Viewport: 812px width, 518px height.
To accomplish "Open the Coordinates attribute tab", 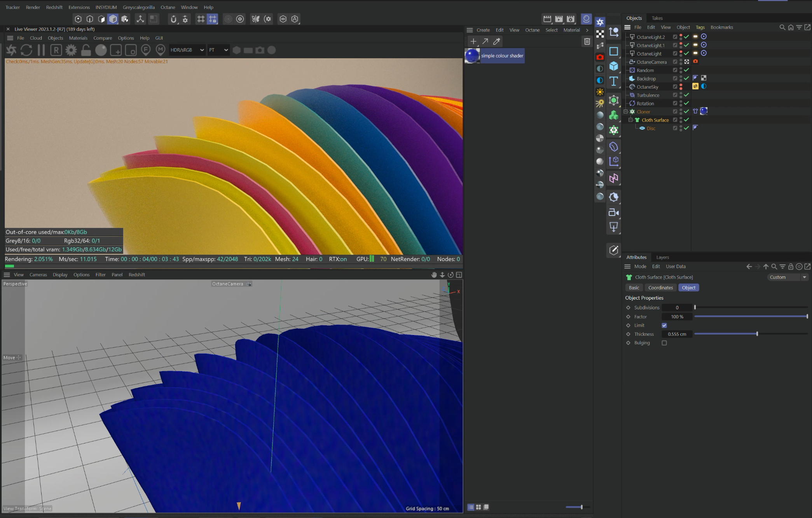I will (x=660, y=288).
